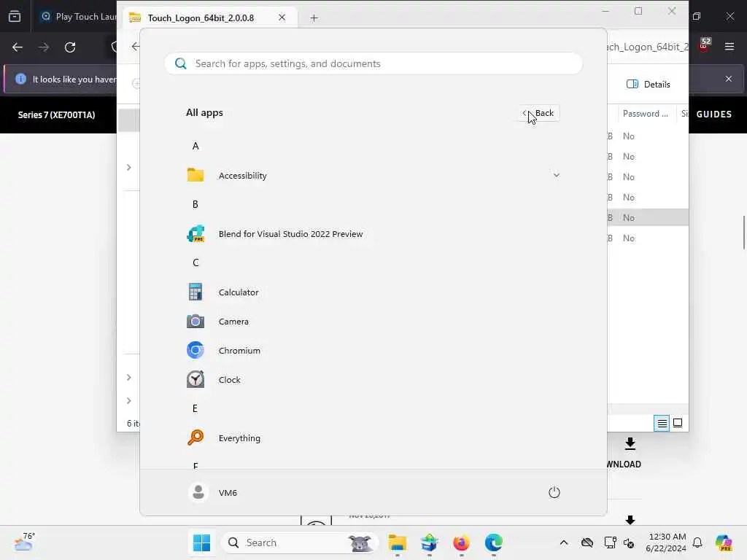
Task: Click the Windows Start button
Action: (x=201, y=542)
